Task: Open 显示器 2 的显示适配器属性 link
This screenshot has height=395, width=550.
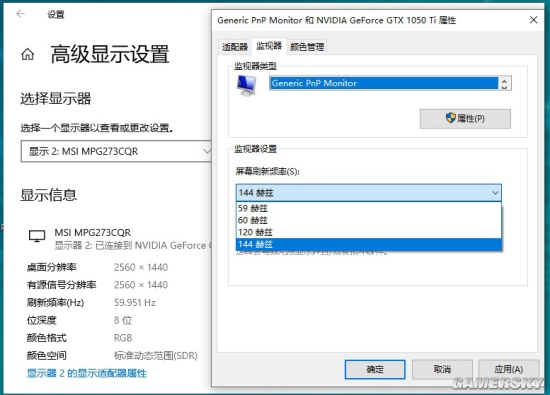Action: (x=87, y=373)
